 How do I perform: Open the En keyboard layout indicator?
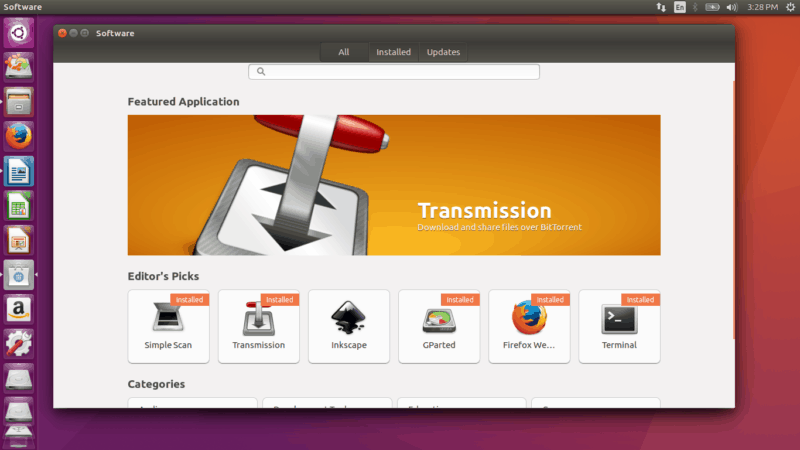(680, 7)
